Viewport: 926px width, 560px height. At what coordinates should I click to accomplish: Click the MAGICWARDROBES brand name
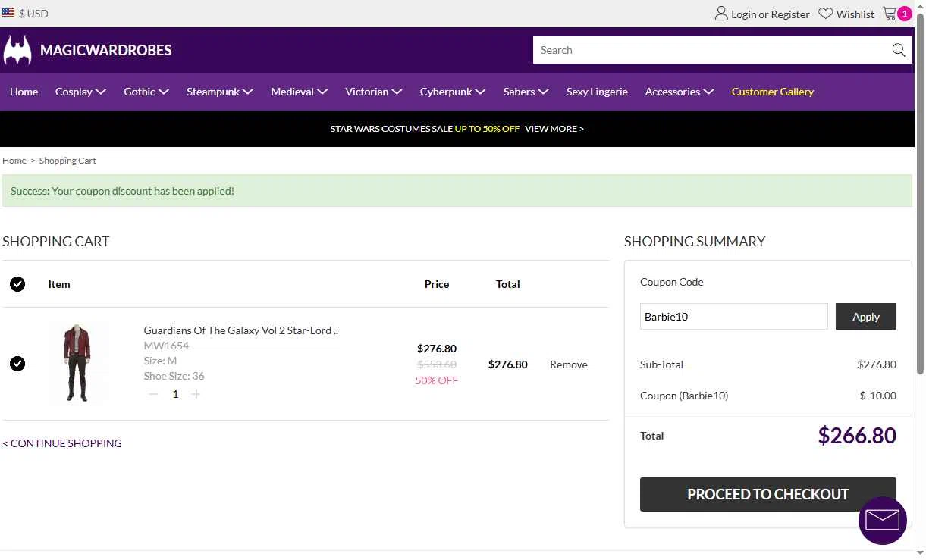pyautogui.click(x=105, y=50)
